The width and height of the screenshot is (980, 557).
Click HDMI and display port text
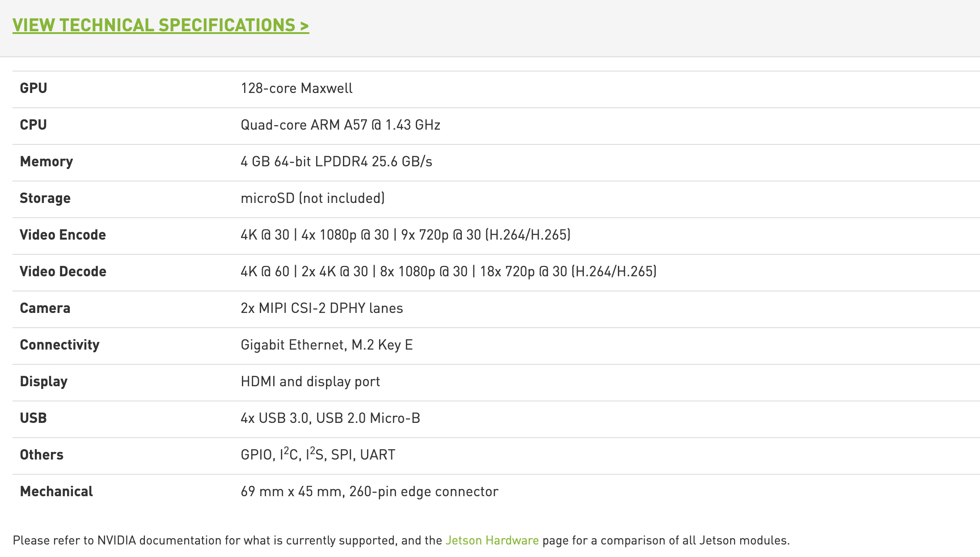(310, 381)
